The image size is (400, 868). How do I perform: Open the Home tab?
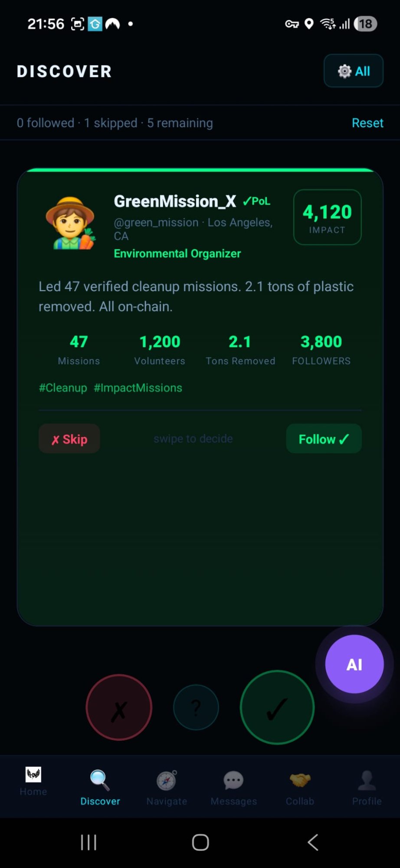point(33,781)
